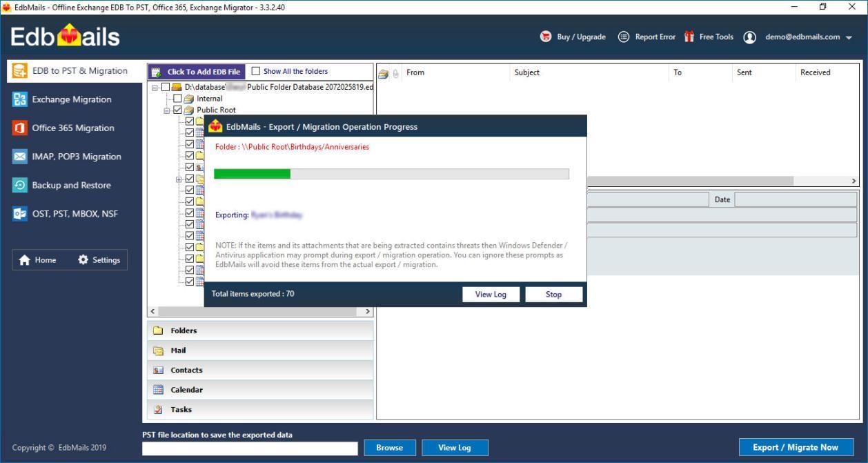Sort mail list by Subject column
This screenshot has width=868, height=463.
[589, 72]
